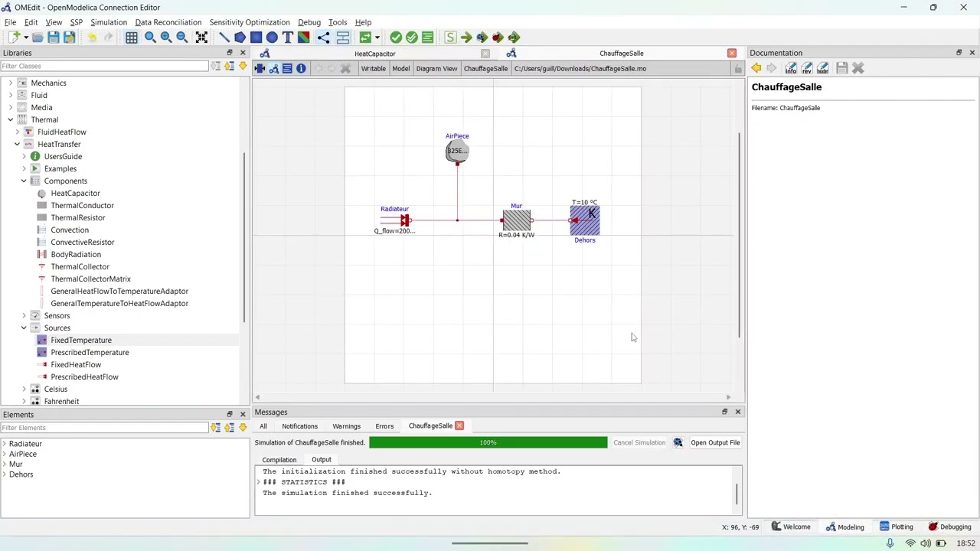Viewport: 980px width, 551px height.
Task: Reset zoom with the magnifier icon
Action: (150, 37)
